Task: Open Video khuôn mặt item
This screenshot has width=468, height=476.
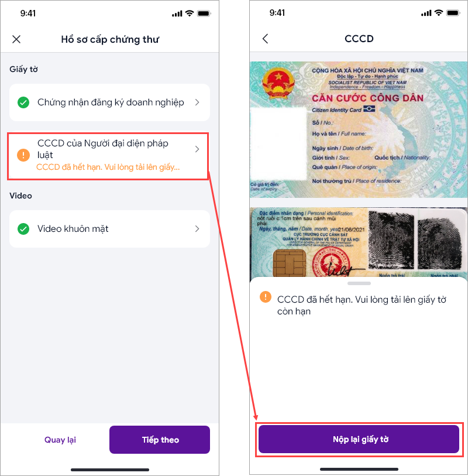Action: pos(109,228)
